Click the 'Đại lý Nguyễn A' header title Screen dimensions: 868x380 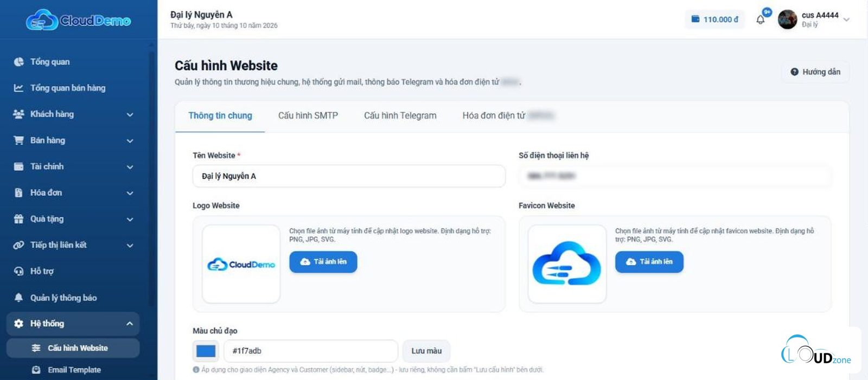[x=201, y=15]
